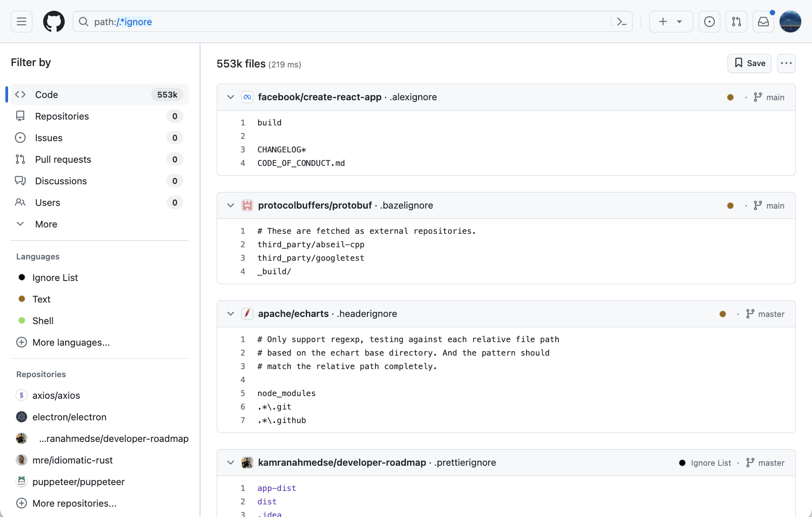Go to GitHub homepage via logo
Image resolution: width=812 pixels, height=517 pixels.
tap(54, 22)
